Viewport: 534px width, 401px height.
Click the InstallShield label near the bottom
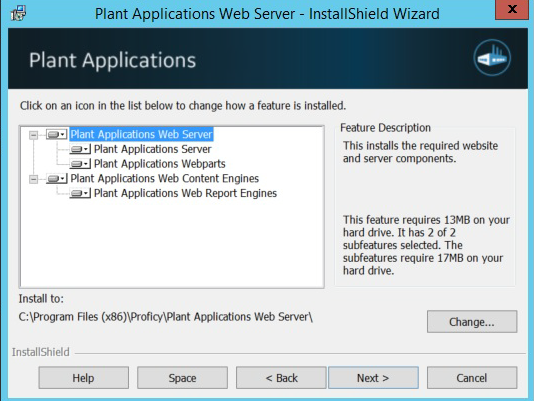(41, 352)
